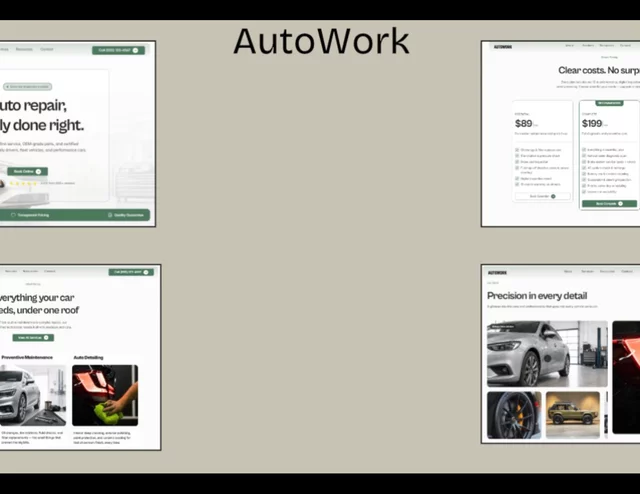Click the green Call button in hero mockup
Image resolution: width=640 pixels, height=494 pixels.
(118, 50)
